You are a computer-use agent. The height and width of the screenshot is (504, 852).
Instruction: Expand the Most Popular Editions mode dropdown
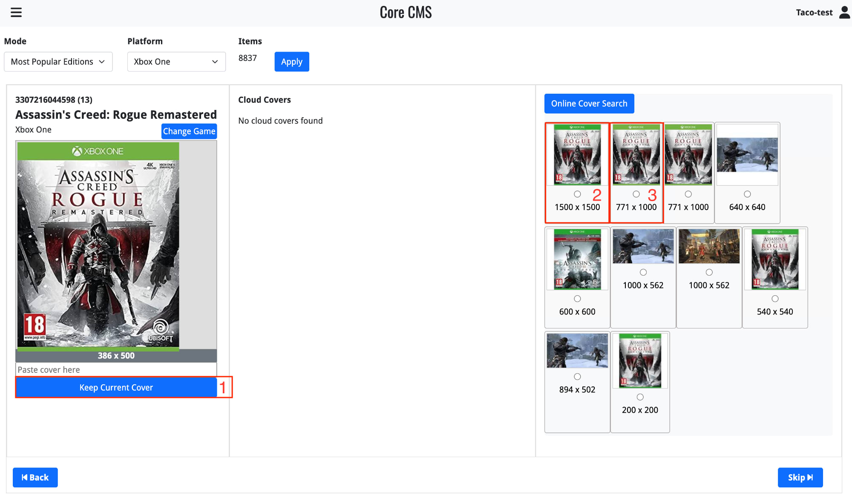(x=58, y=62)
